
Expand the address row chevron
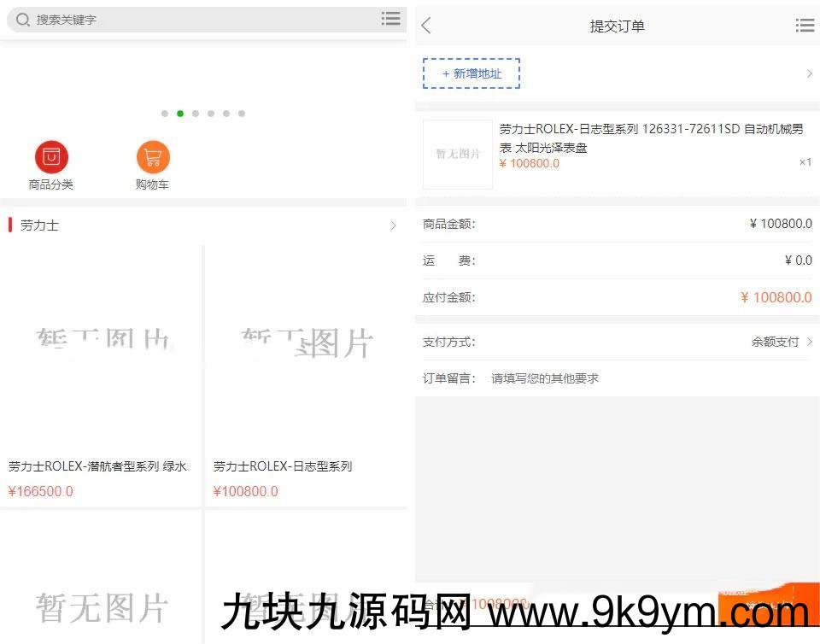(x=809, y=73)
